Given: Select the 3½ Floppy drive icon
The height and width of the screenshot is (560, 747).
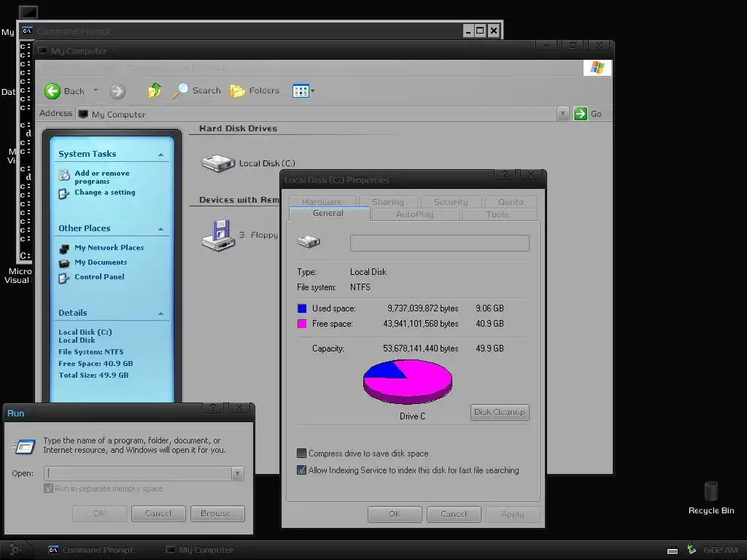Looking at the screenshot, I should [x=218, y=236].
